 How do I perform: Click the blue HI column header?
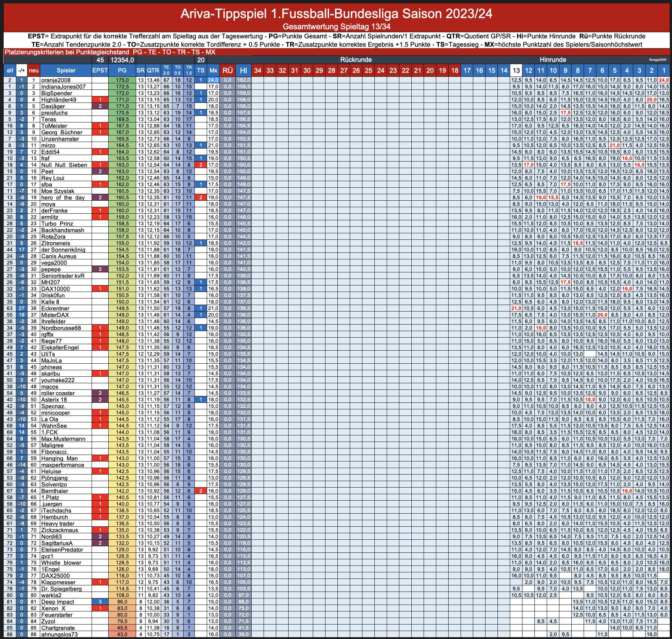243,70
